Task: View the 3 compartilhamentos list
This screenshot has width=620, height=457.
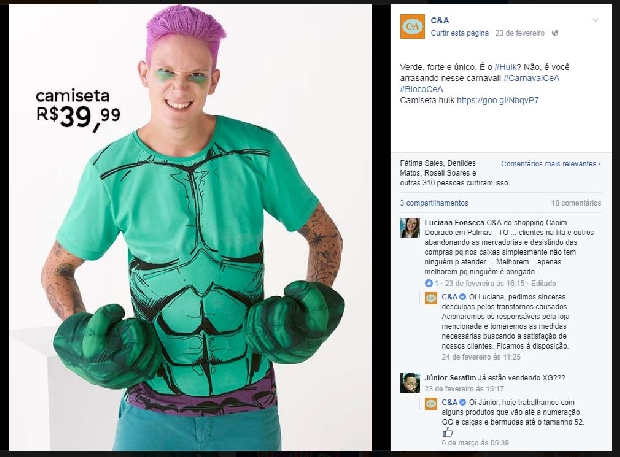Action: (434, 203)
